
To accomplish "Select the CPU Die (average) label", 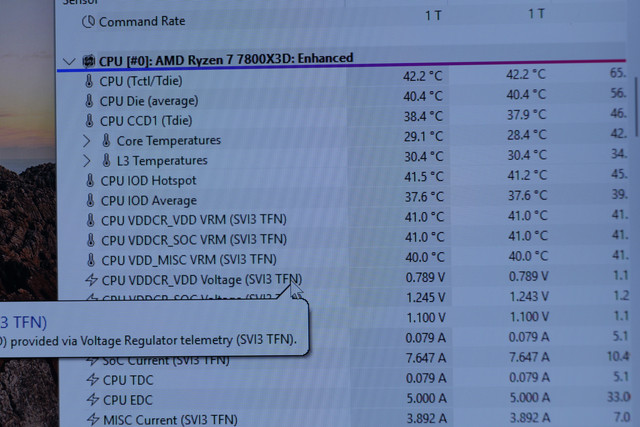I will tap(149, 101).
